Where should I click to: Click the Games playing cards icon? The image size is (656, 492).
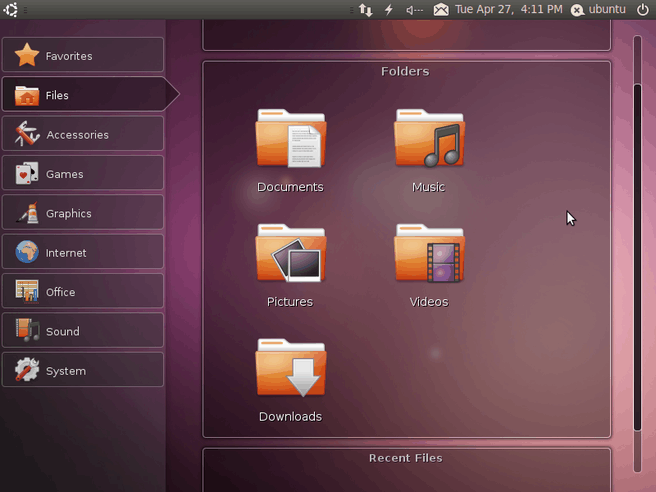27,173
